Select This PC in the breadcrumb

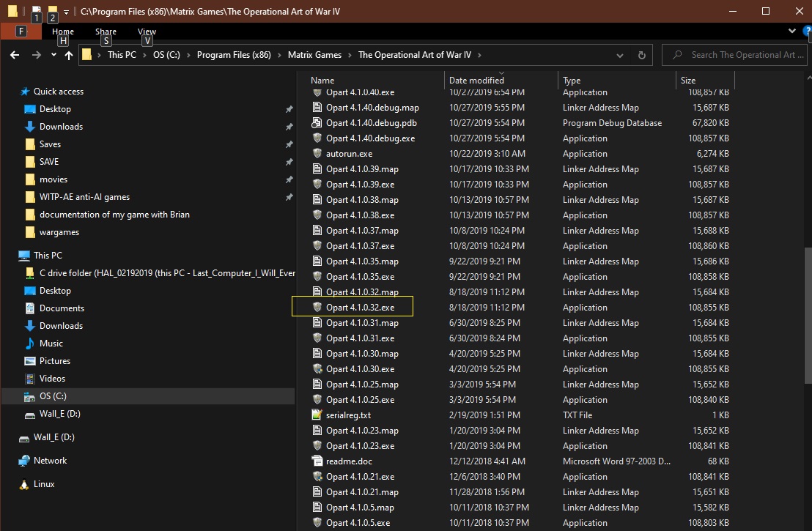pos(122,55)
